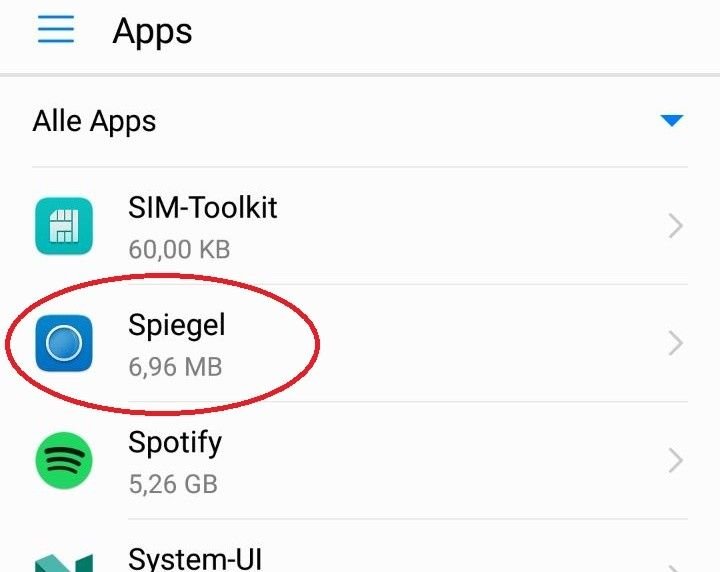The width and height of the screenshot is (720, 572).
Task: Select the SIM-Toolkit app name
Action: pos(203,208)
